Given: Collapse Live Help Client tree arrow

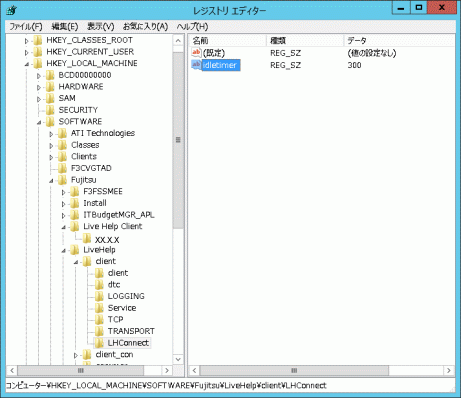Looking at the screenshot, I should pos(63,228).
